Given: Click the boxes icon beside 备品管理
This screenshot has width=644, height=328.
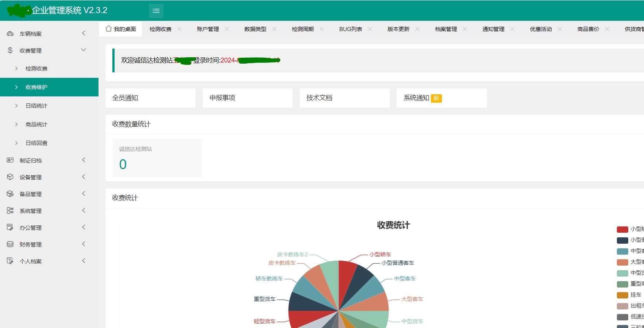Looking at the screenshot, I should click(x=10, y=194).
